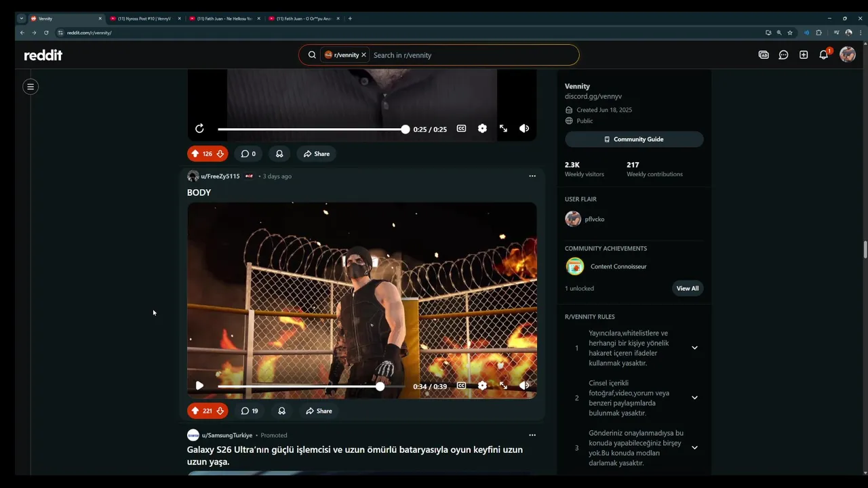Open the overflow menu of the Samsung promoted post

[x=532, y=435]
